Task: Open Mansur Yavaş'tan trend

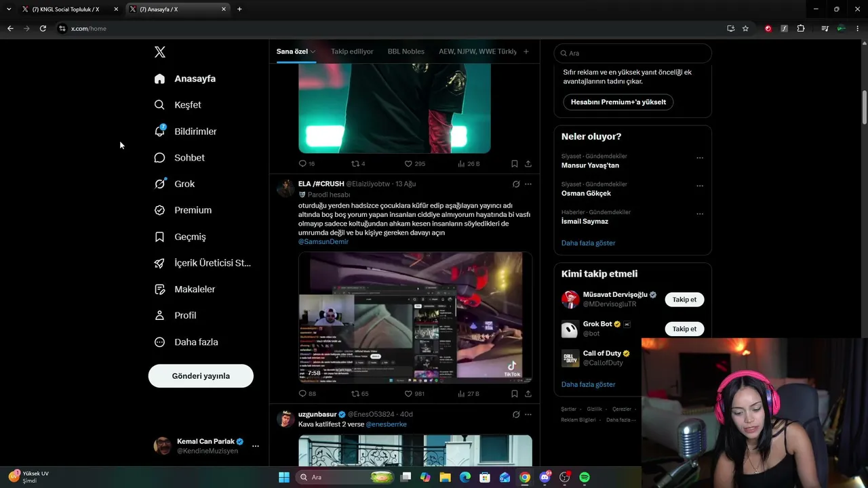Action: (x=590, y=165)
